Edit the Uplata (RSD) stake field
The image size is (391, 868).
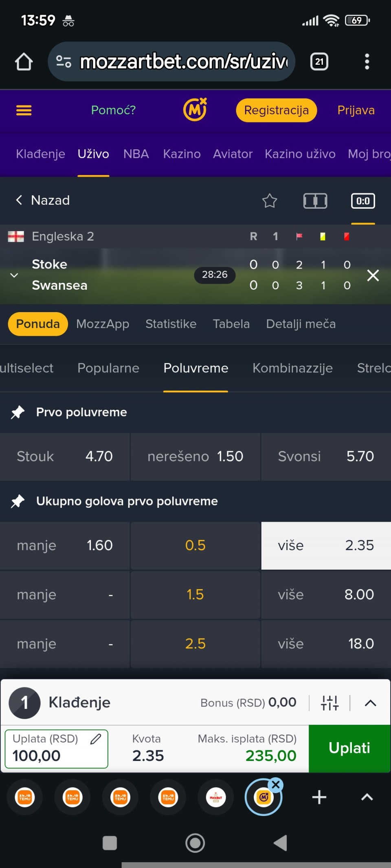pos(56,749)
